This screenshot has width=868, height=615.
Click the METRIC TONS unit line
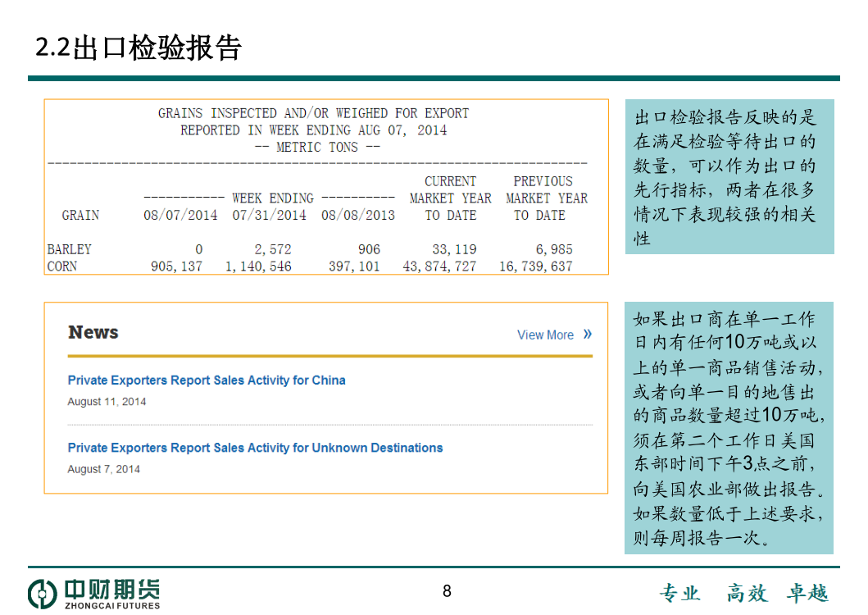coord(317,148)
